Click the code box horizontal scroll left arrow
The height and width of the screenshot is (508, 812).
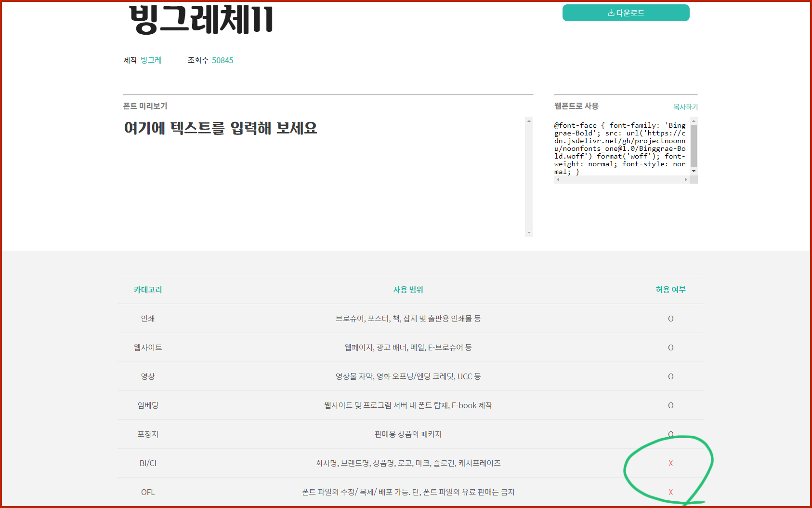point(558,179)
